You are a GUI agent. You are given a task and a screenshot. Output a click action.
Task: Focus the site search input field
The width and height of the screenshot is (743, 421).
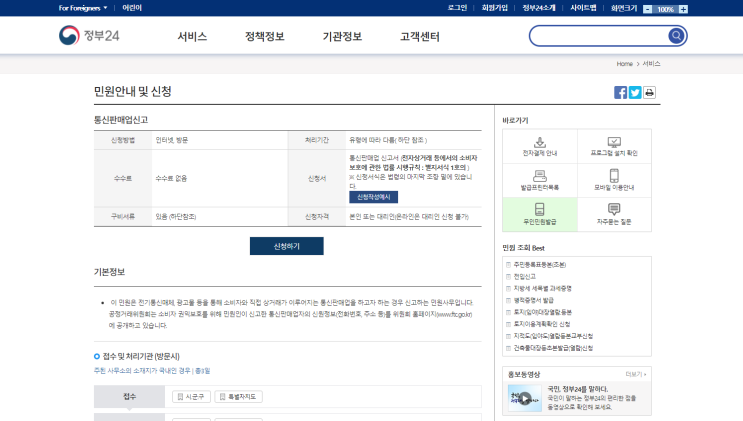(x=599, y=36)
